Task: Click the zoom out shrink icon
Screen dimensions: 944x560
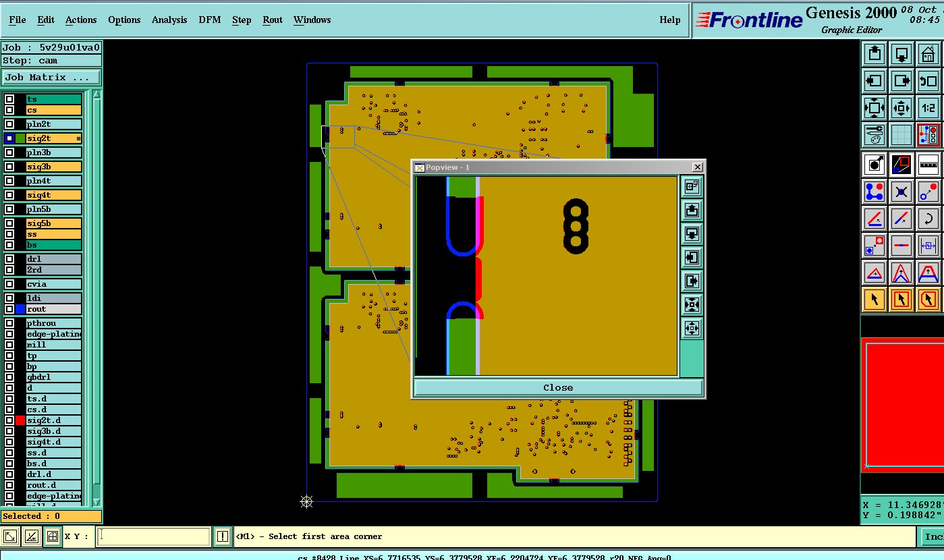Action: 901,107
